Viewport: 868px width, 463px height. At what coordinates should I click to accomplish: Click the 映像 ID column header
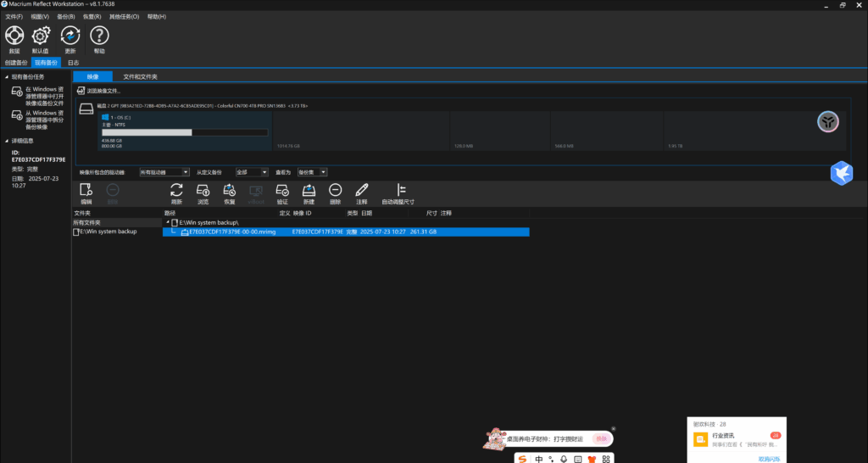point(303,213)
